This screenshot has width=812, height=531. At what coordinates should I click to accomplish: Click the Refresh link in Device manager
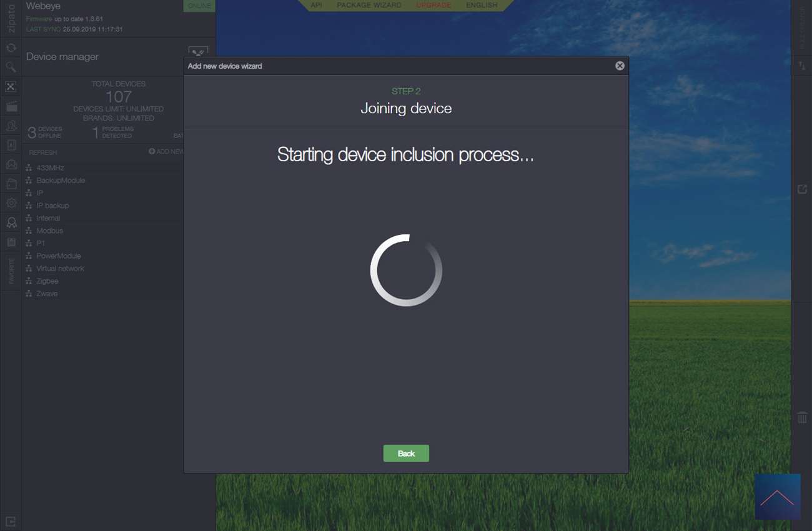pyautogui.click(x=42, y=152)
